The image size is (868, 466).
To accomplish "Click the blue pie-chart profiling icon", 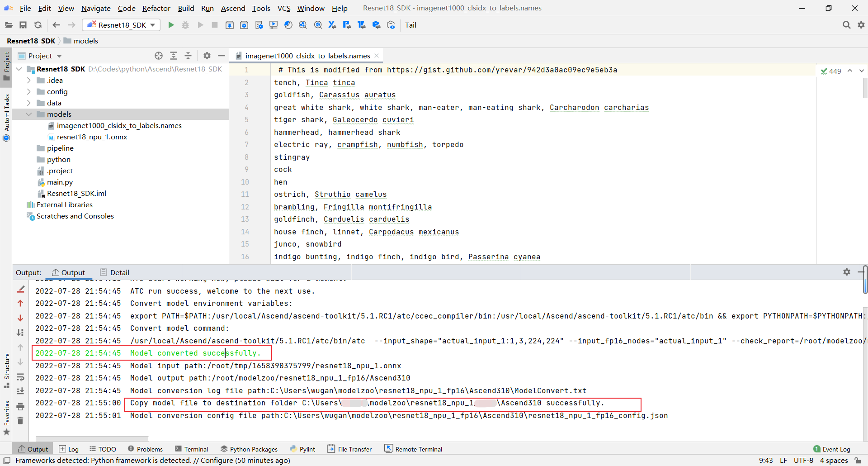I will (x=288, y=25).
